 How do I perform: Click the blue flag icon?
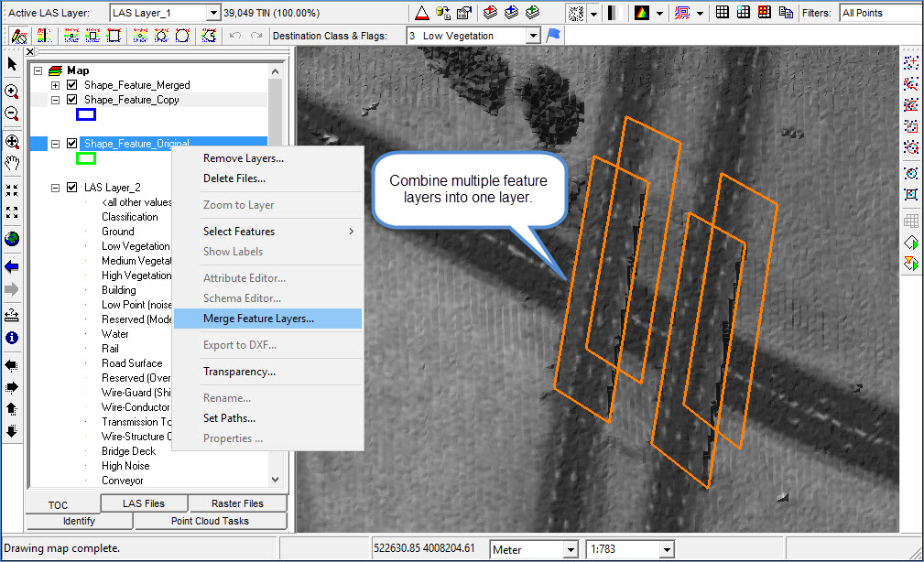(x=553, y=36)
